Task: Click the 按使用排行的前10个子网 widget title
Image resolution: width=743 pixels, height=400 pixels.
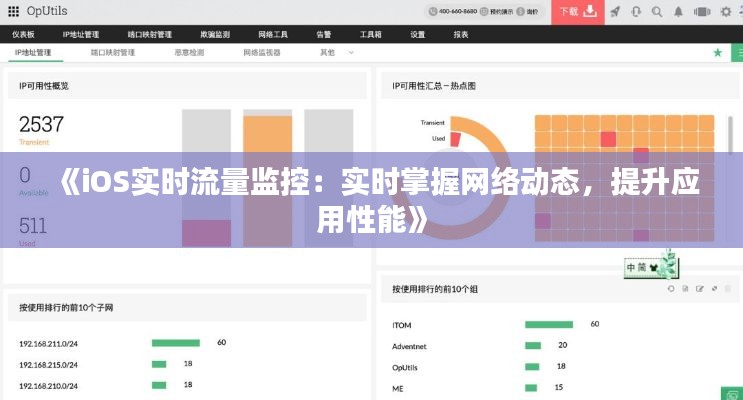Action: pos(66,308)
